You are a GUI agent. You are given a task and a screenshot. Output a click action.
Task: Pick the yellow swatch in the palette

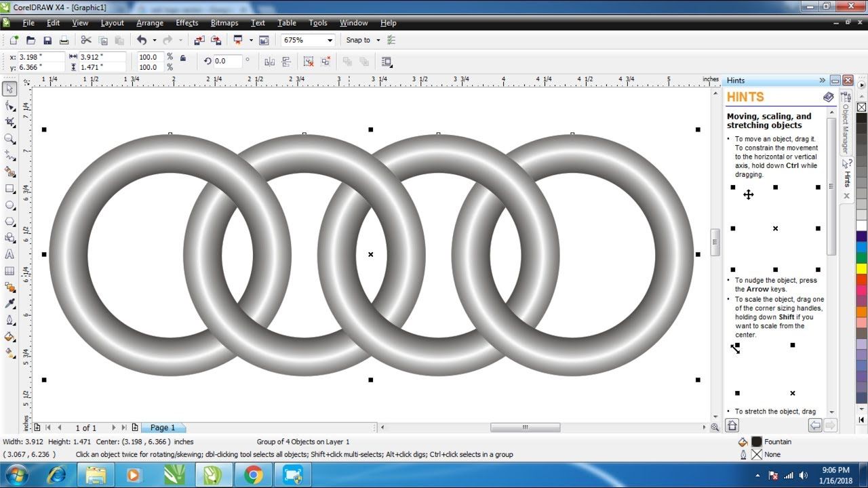pyautogui.click(x=861, y=268)
